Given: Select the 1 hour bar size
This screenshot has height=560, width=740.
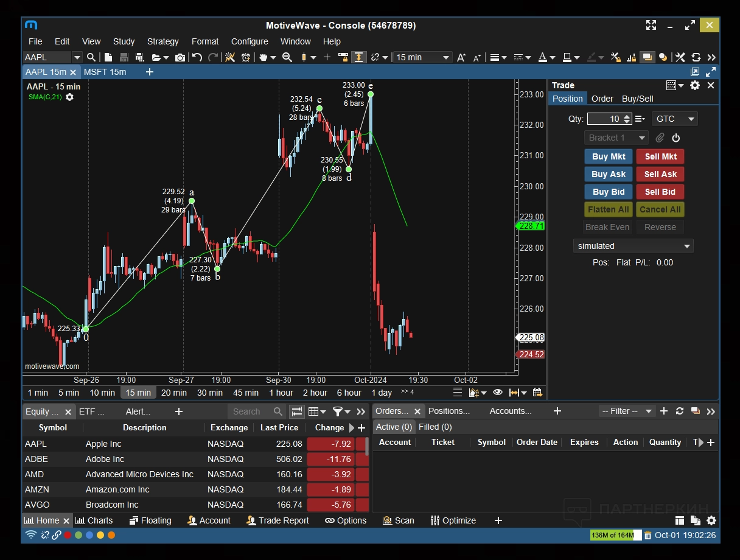Looking at the screenshot, I should click(281, 393).
